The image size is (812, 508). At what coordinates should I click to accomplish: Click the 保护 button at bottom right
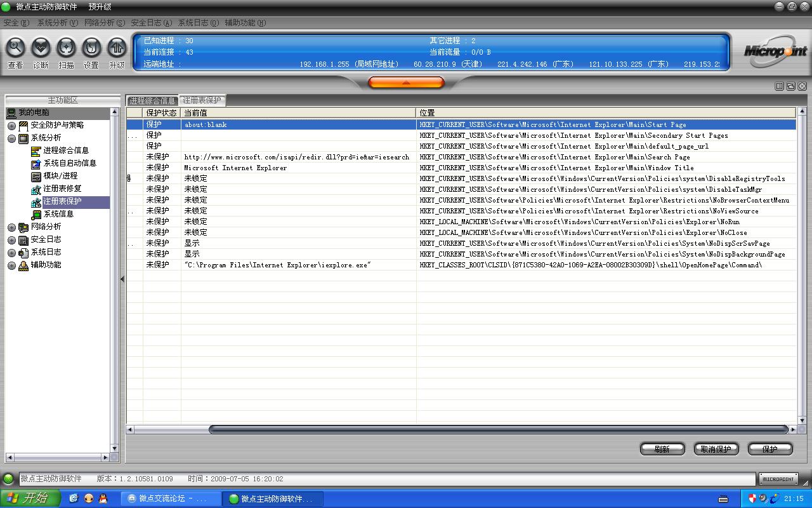click(770, 449)
